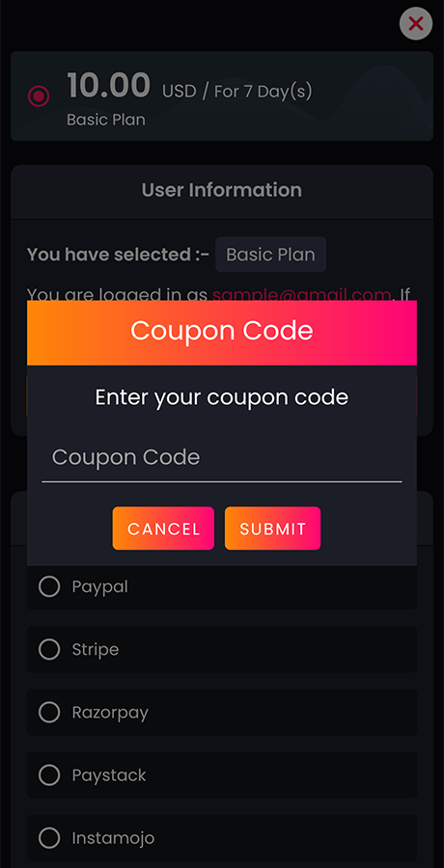Viewport: 444px width, 868px height.
Task: Click the Basic Plan chip beside 'You have selected'
Action: pos(270,255)
